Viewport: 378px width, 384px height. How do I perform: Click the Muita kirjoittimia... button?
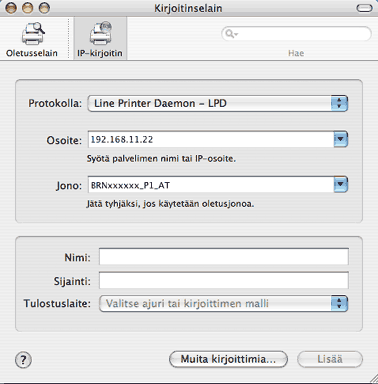pos(228,359)
